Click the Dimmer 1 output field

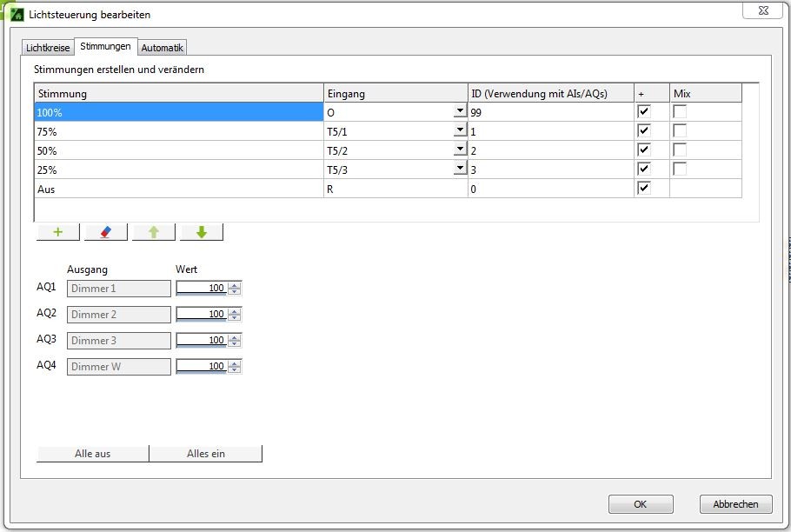[119, 289]
